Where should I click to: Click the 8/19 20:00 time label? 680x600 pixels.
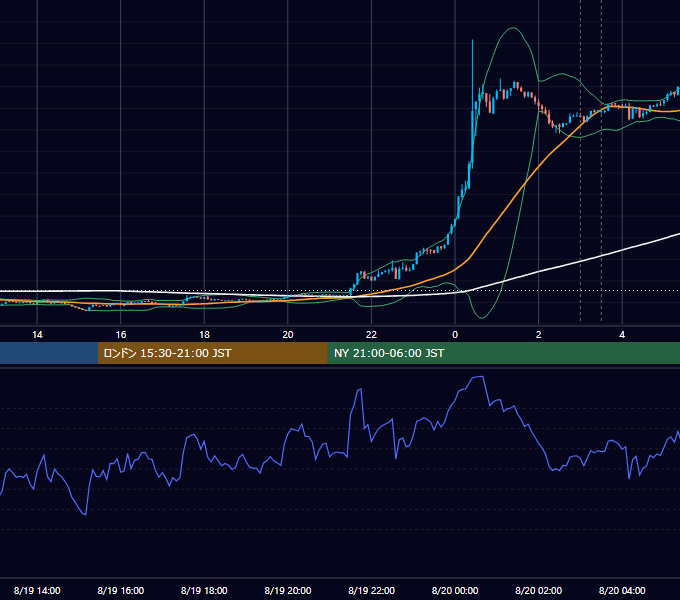point(288,590)
